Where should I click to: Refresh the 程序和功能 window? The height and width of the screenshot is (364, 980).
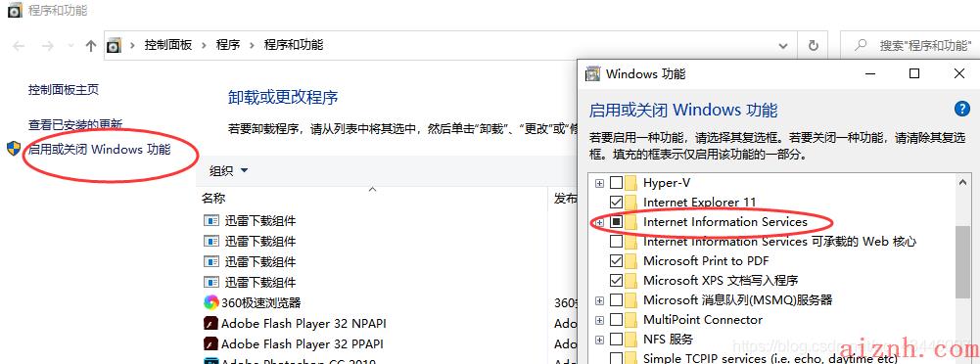[814, 45]
